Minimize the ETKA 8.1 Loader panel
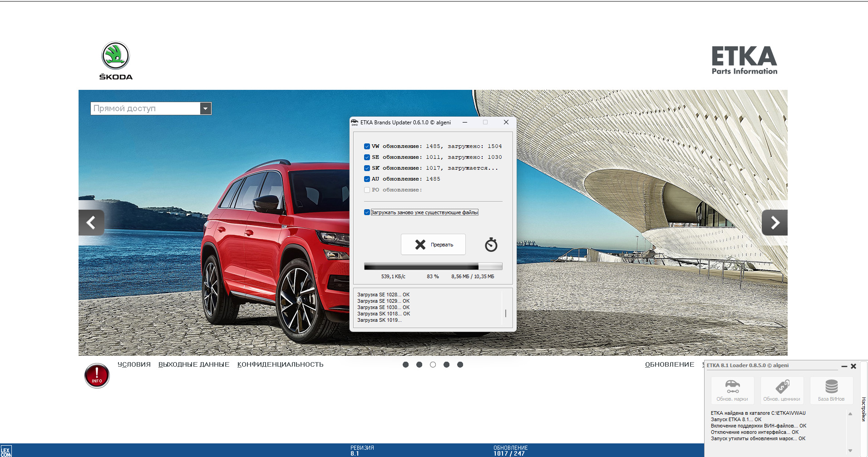The width and height of the screenshot is (868, 457). [844, 366]
